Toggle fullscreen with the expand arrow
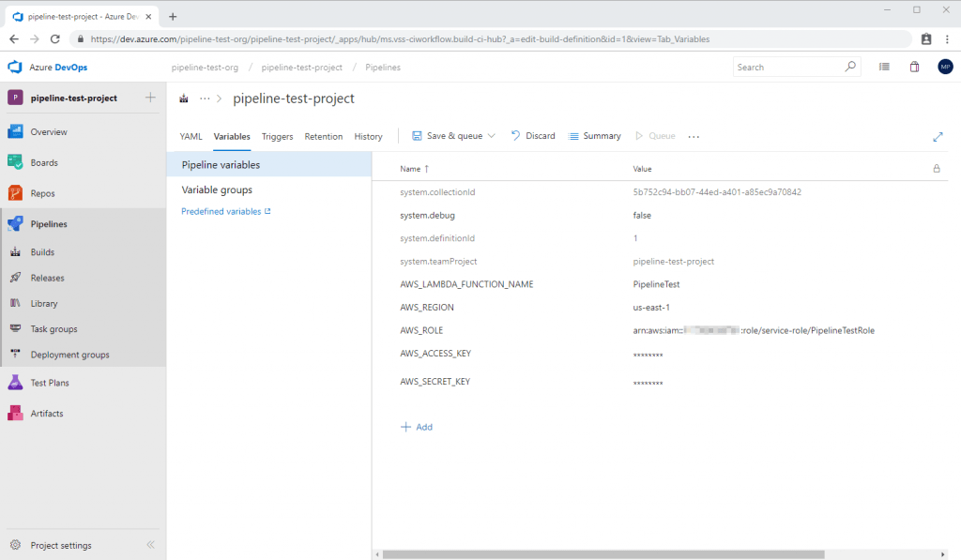Image resolution: width=961 pixels, height=560 pixels. [938, 136]
